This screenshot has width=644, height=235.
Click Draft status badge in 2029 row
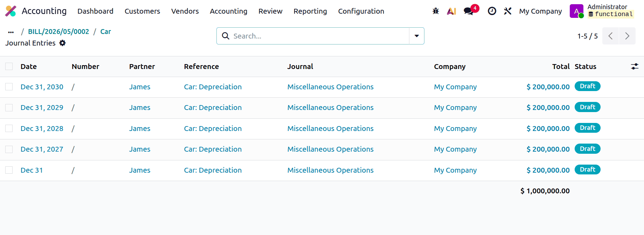(587, 107)
